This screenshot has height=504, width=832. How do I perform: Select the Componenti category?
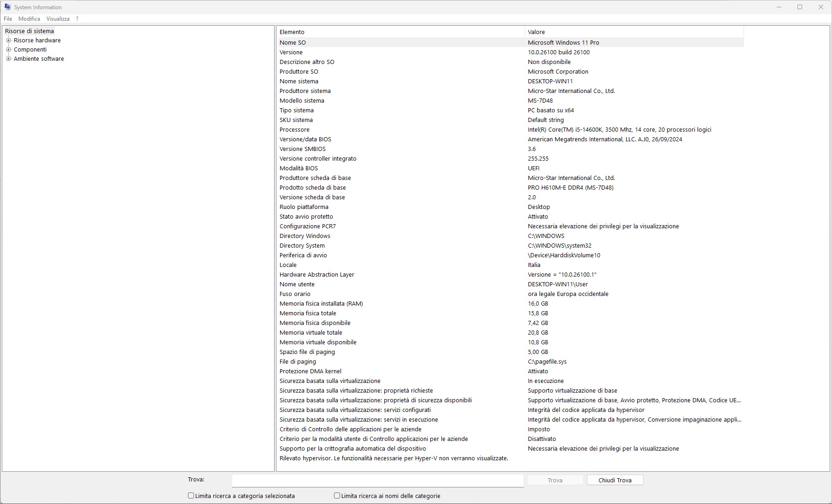[x=30, y=50]
